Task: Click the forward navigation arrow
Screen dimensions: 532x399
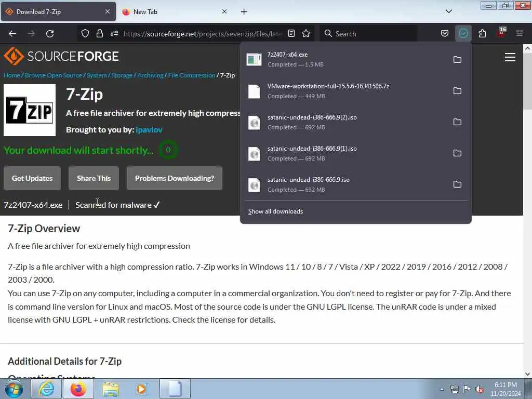Action: 31,34
